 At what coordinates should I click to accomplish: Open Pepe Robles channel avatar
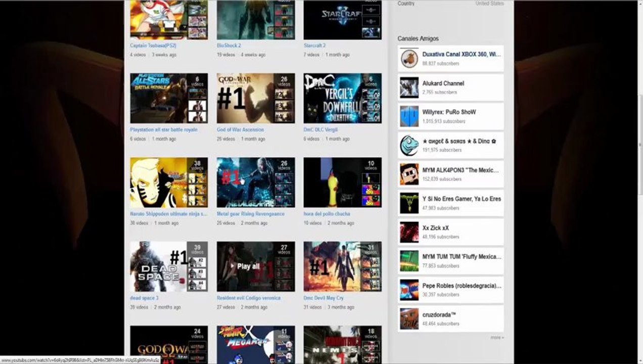tap(409, 290)
